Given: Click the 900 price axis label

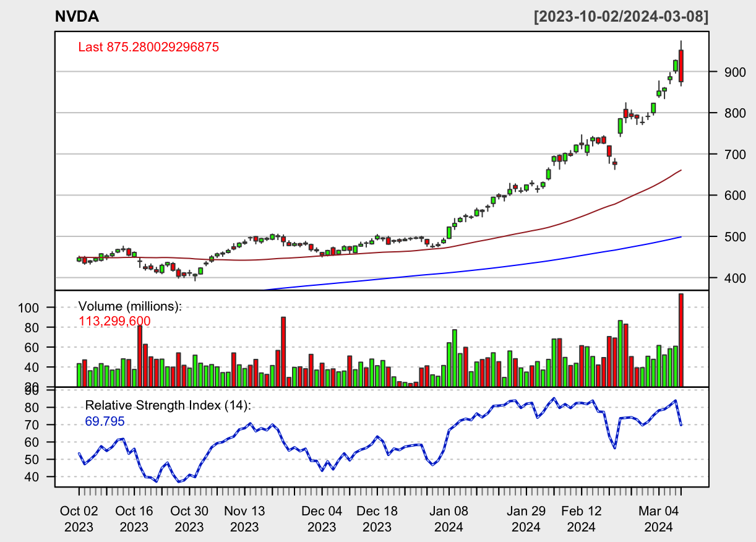Looking at the screenshot, I should click(x=734, y=72).
